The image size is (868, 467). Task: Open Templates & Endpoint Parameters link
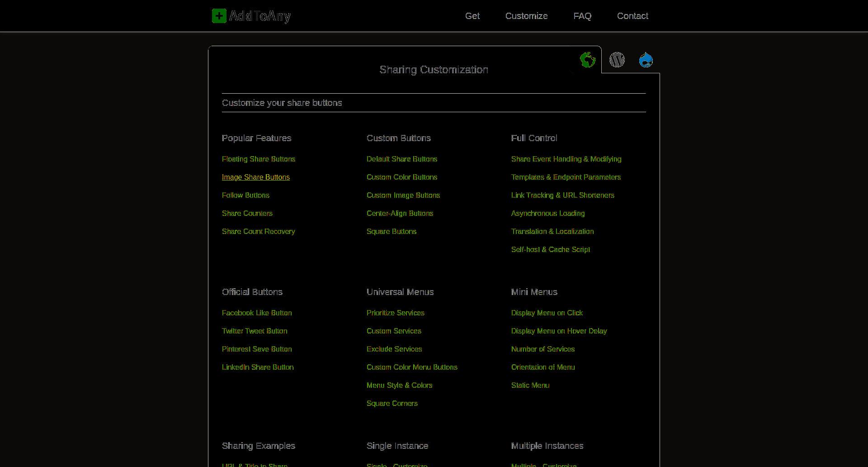coord(566,177)
